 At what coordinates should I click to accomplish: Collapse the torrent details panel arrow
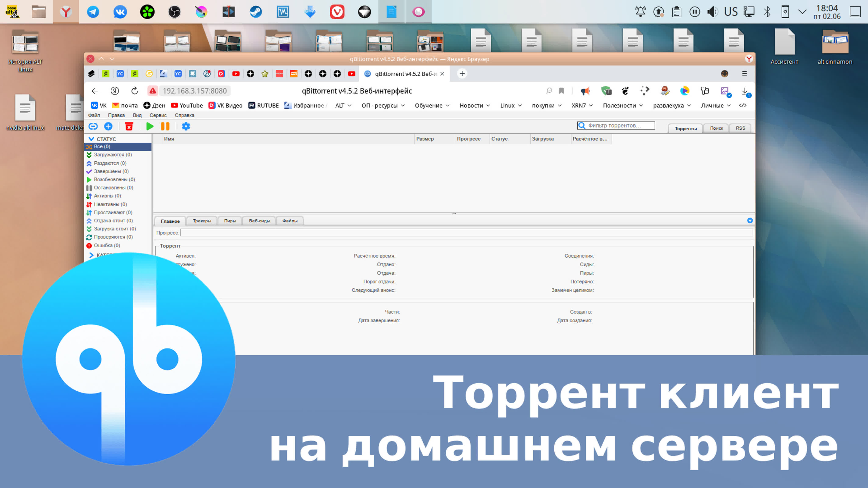[750, 220]
